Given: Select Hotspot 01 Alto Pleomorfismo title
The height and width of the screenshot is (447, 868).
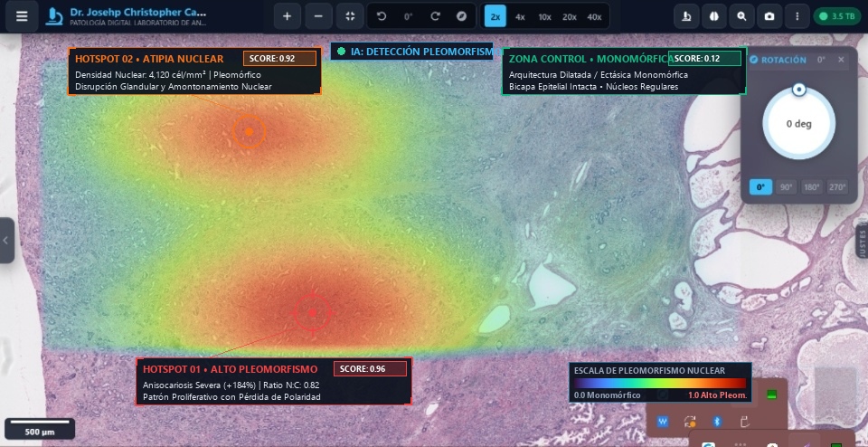Looking at the screenshot, I should [231, 369].
